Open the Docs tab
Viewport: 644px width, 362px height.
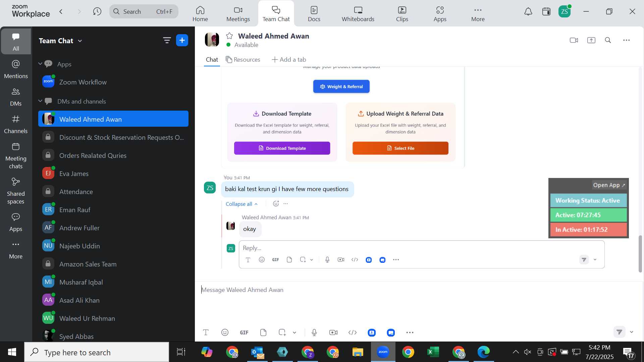click(x=314, y=14)
